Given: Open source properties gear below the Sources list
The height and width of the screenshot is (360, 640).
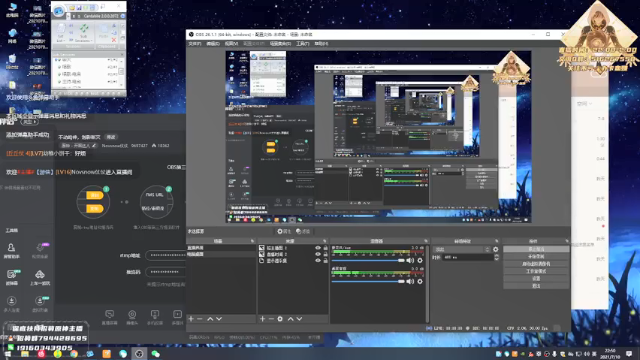Looking at the screenshot, I should (x=280, y=319).
